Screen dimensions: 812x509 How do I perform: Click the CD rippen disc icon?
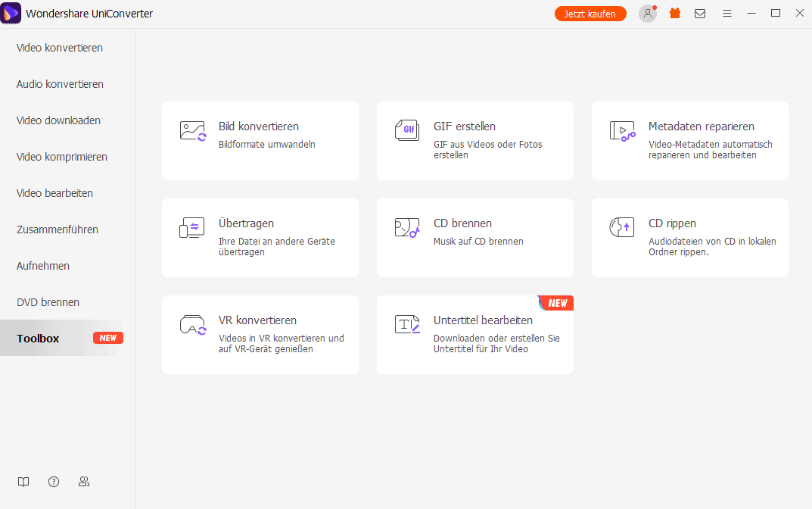click(x=622, y=227)
